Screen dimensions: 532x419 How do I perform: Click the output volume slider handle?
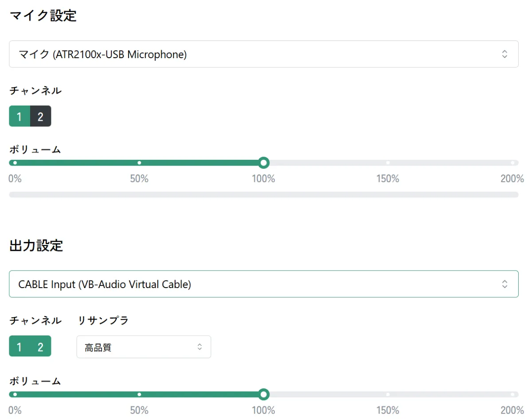[264, 394]
